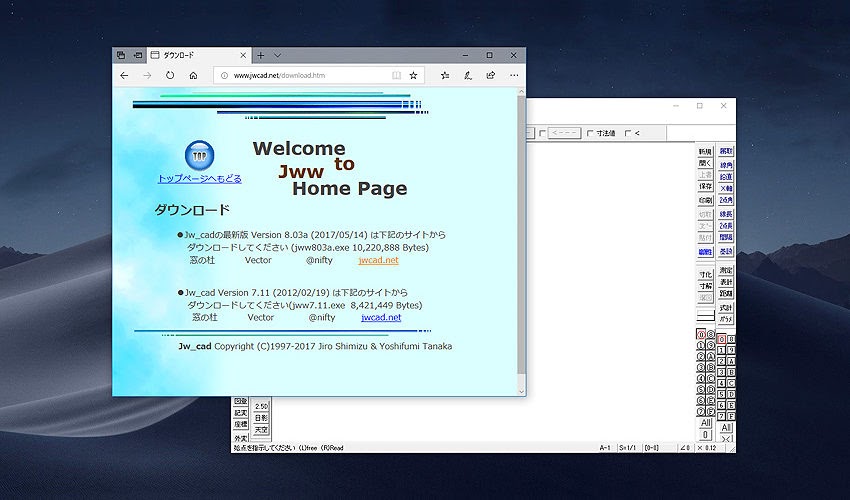This screenshot has width=850, height=500.
Task: Click 距離 tool in Jw_cad
Action: (x=726, y=293)
